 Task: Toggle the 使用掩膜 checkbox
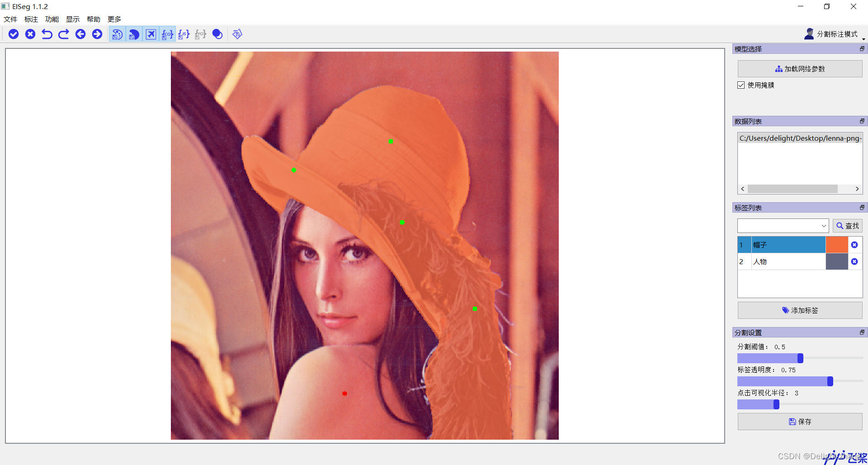pyautogui.click(x=741, y=85)
